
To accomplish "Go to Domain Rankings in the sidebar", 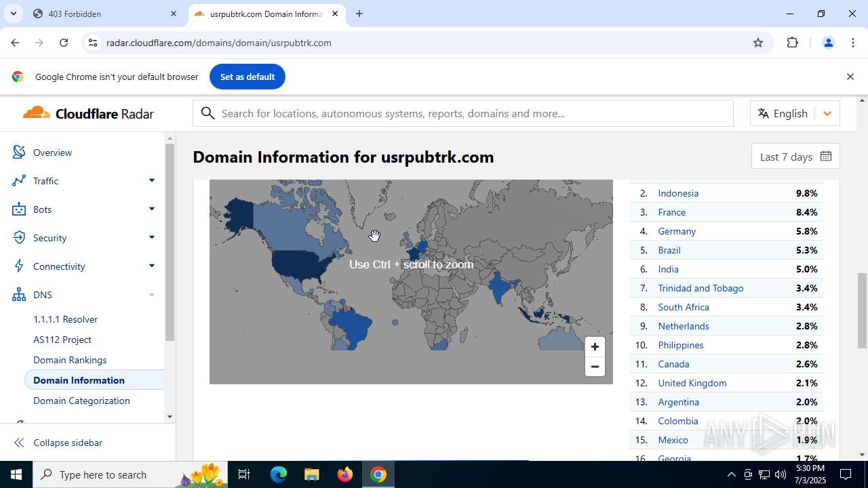I will pos(70,360).
